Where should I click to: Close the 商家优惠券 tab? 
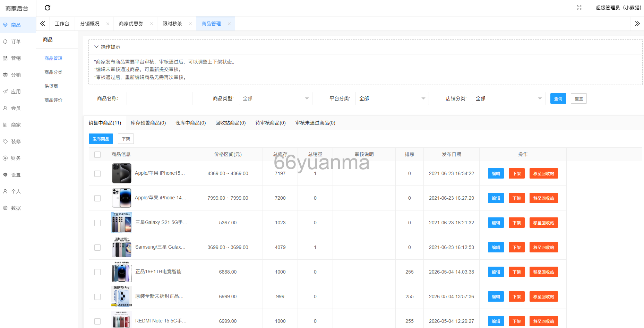pyautogui.click(x=152, y=24)
